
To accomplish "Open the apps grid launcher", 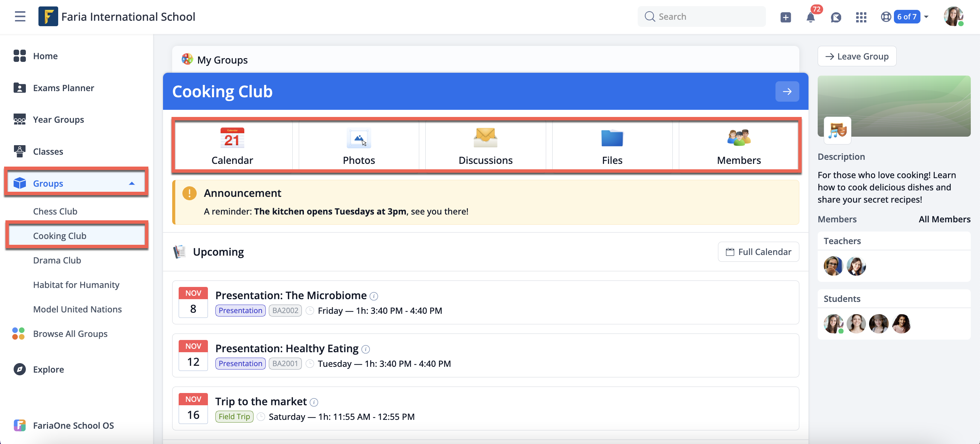I will click(x=861, y=17).
